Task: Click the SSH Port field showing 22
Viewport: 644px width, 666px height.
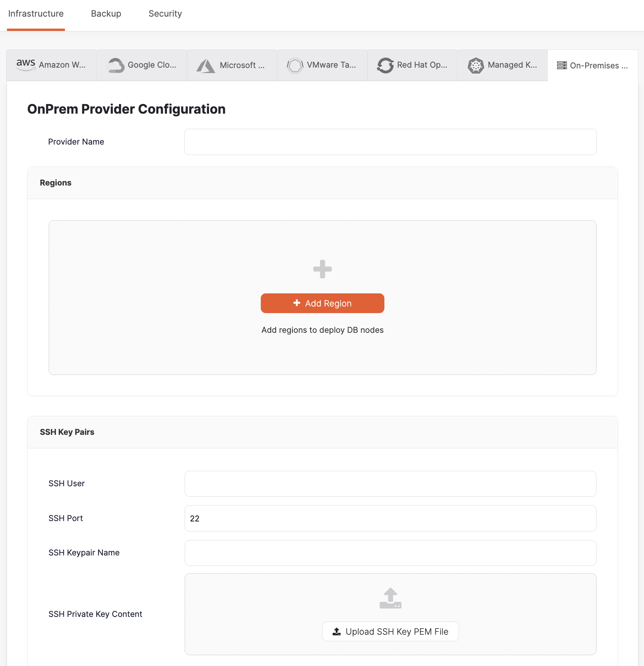Action: 390,518
